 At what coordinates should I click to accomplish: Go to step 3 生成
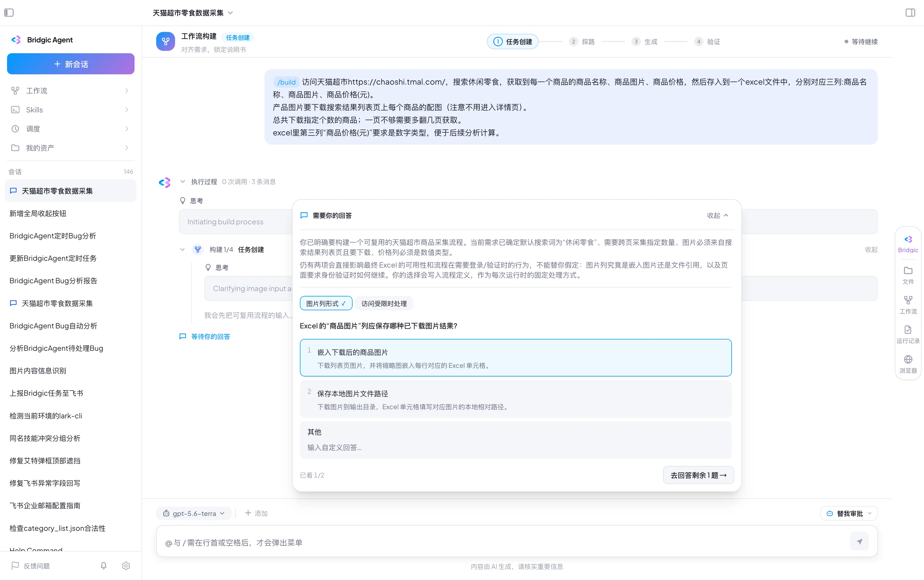pyautogui.click(x=644, y=41)
